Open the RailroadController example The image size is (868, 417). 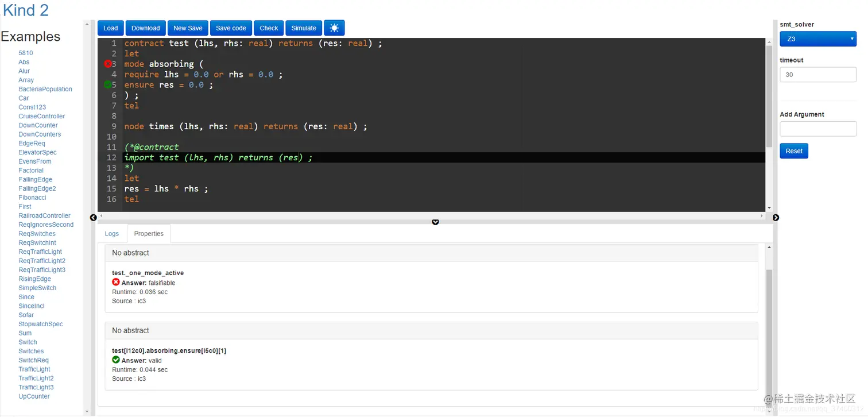coord(45,216)
